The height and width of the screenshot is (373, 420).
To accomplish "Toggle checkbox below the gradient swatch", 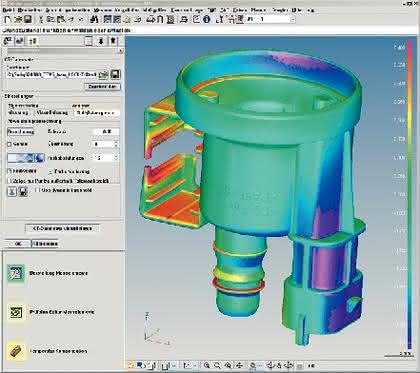I will click(9, 171).
